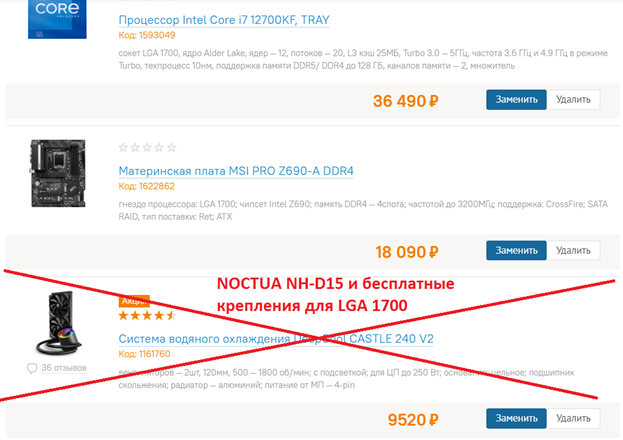Delete the Intel Core i7 processor
The width and height of the screenshot is (623, 440).
point(574,100)
